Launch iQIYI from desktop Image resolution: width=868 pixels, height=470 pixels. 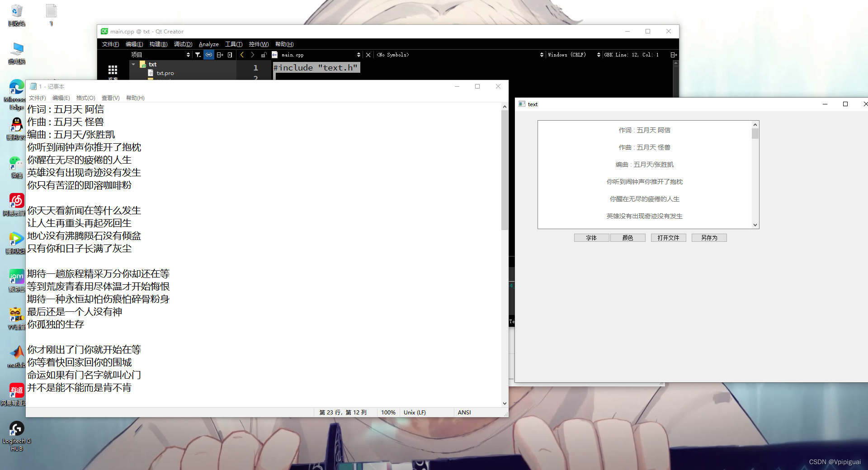[x=16, y=281]
